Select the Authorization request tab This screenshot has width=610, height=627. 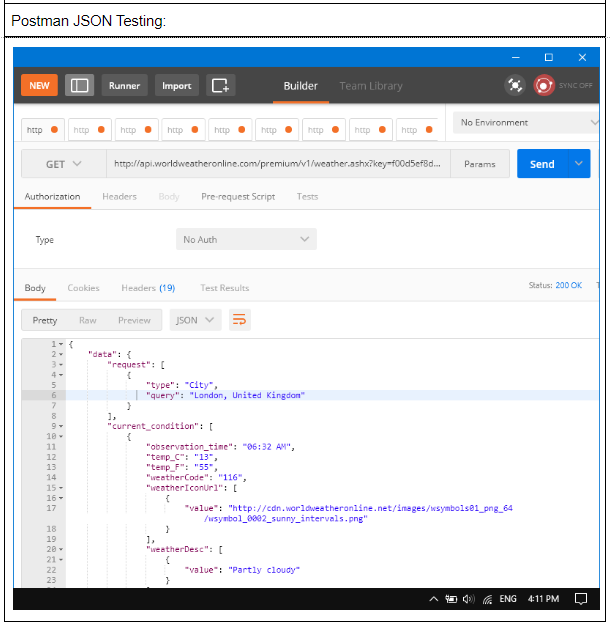click(x=52, y=196)
